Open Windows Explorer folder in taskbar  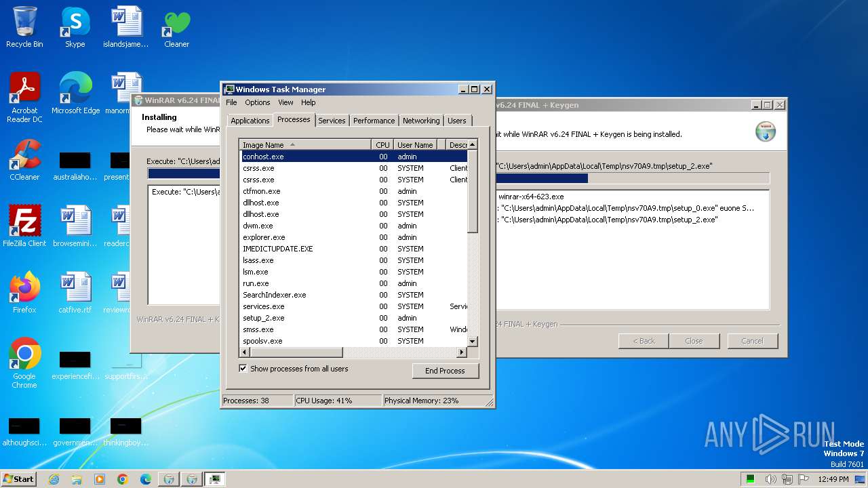tap(77, 479)
